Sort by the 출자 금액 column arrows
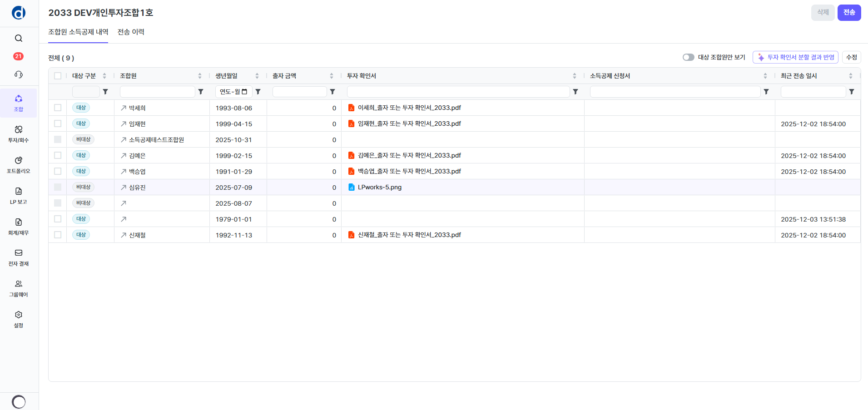Screen dimensions: 868x410 click(x=332, y=76)
